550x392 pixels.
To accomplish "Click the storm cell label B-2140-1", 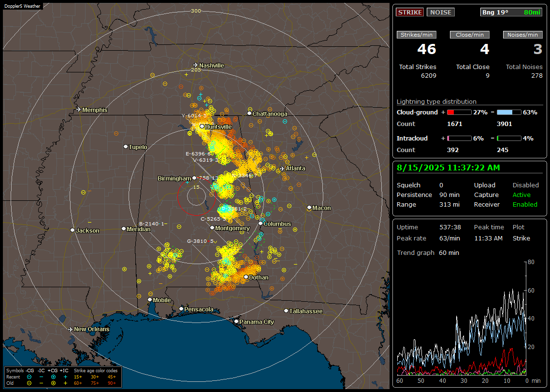I will [x=152, y=224].
